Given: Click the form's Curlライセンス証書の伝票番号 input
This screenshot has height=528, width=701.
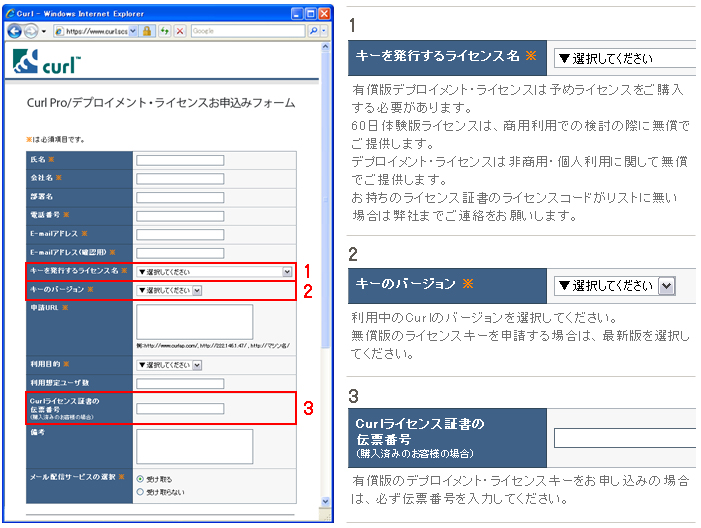Looking at the screenshot, I should coord(180,409).
